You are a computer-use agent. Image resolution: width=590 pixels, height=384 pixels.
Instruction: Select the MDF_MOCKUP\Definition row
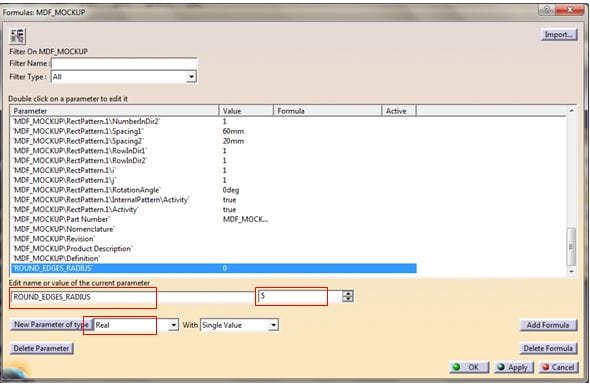pos(213,258)
